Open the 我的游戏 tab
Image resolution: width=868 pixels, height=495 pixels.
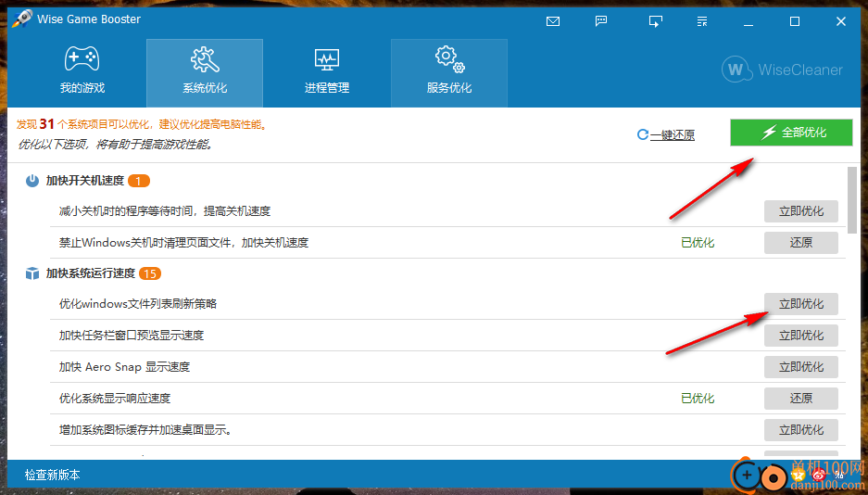pyautogui.click(x=82, y=72)
